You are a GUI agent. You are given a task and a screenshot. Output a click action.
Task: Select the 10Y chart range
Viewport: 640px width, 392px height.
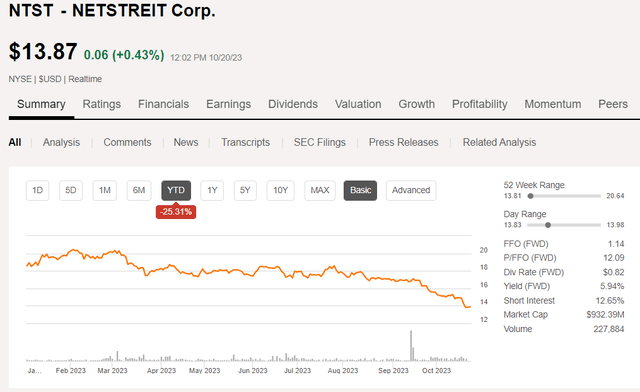click(280, 190)
